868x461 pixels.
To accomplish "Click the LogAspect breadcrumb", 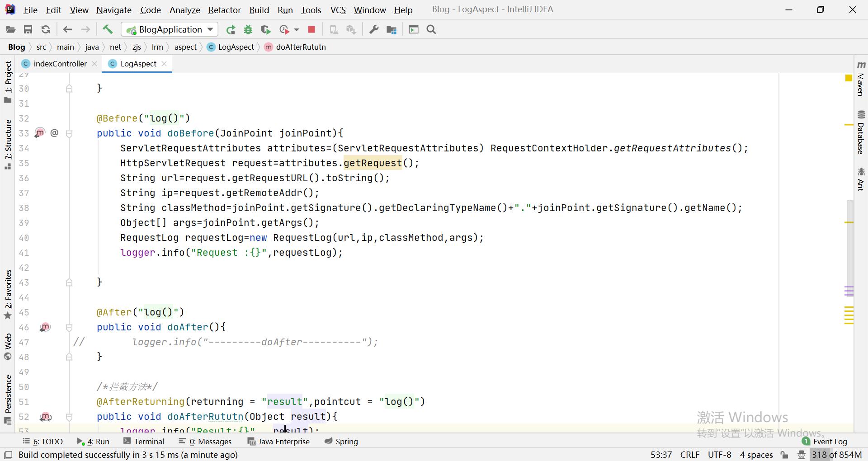I will coord(231,47).
